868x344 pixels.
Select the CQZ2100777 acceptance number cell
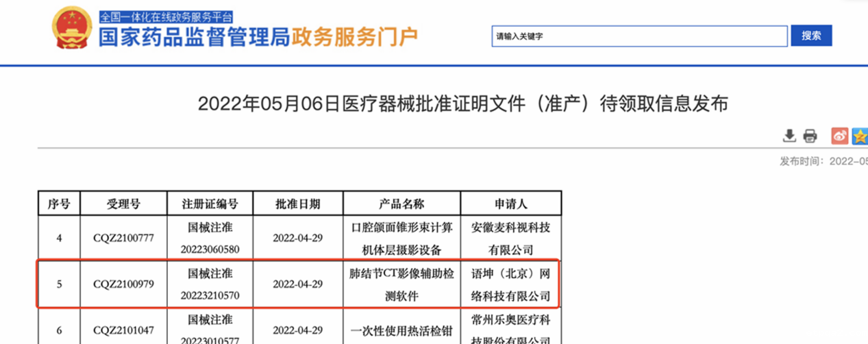click(x=123, y=238)
